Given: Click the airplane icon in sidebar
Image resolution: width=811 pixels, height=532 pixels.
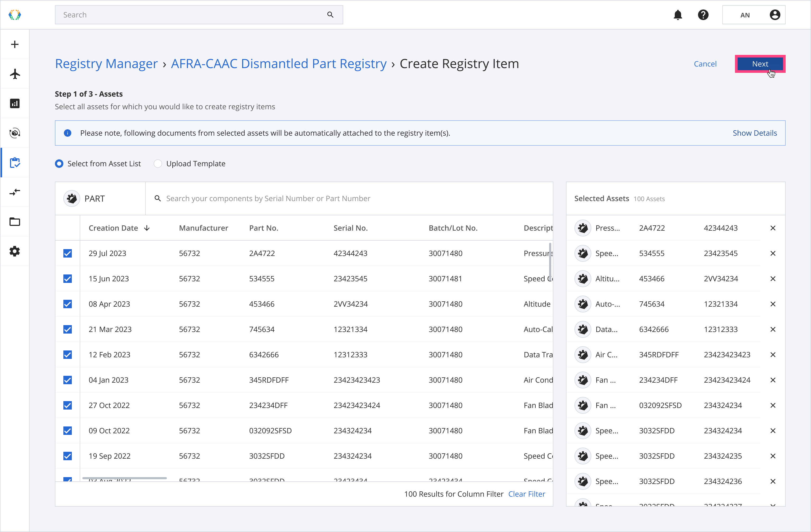Looking at the screenshot, I should pos(15,74).
